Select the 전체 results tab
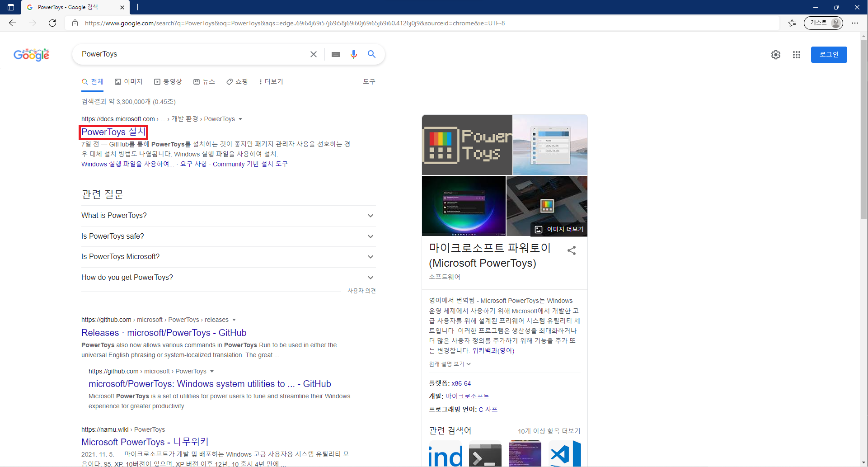Viewport: 868px width, 467px height. click(x=93, y=82)
